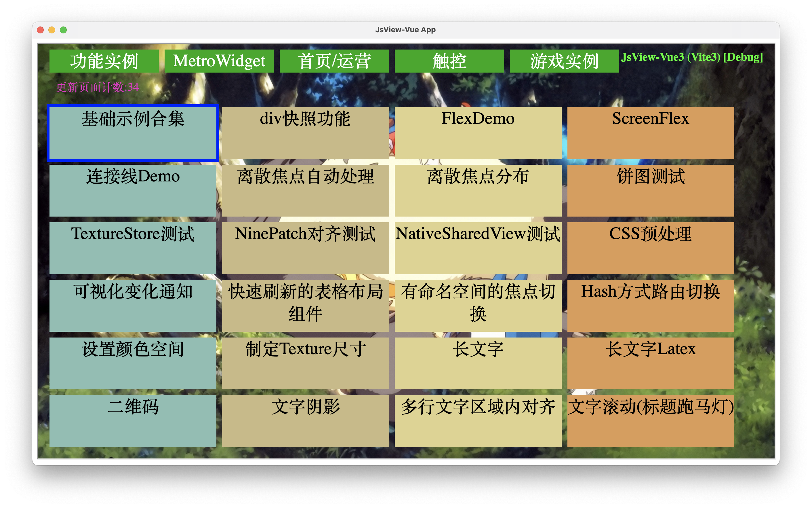812x508 pixels.
Task: Open the 二维码 tile
Action: tap(133, 421)
